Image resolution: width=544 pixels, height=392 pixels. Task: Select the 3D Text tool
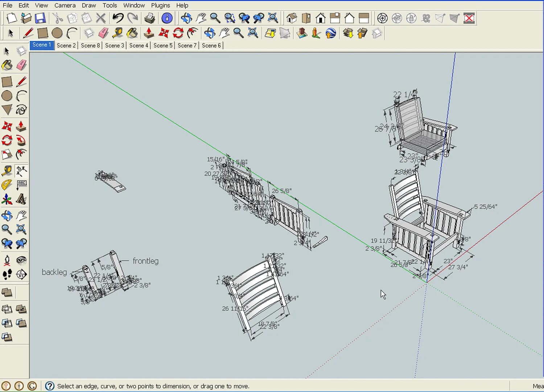[21, 199]
